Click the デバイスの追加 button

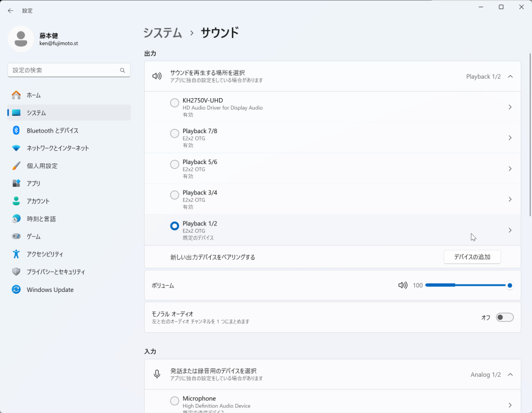pyautogui.click(x=472, y=257)
